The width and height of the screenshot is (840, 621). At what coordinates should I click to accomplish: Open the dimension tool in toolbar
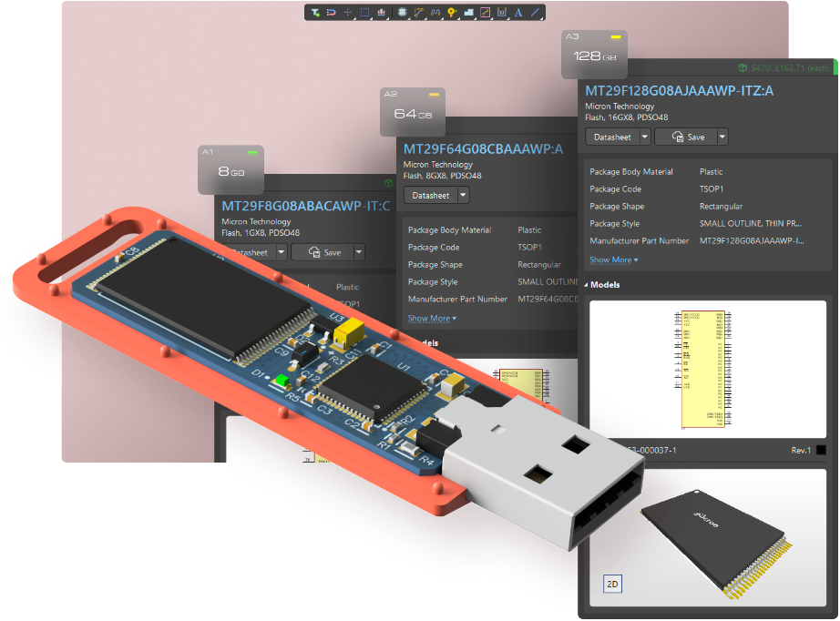[x=502, y=13]
